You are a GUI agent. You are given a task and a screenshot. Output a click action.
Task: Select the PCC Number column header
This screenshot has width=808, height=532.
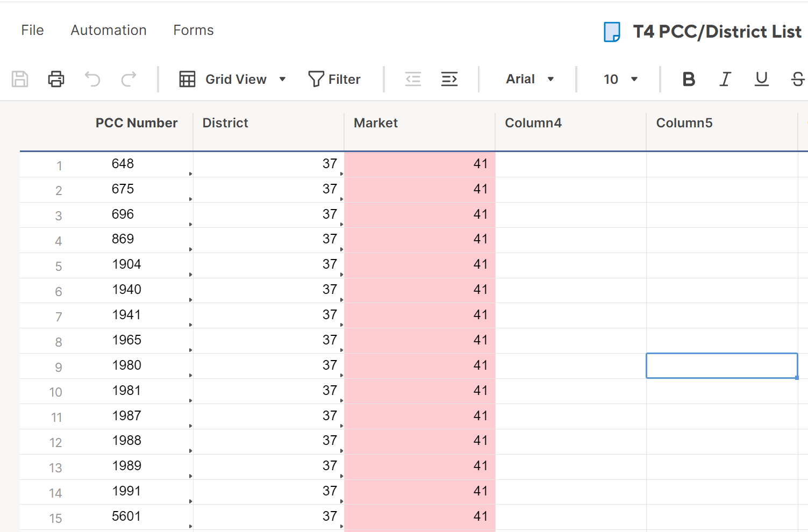click(x=136, y=123)
